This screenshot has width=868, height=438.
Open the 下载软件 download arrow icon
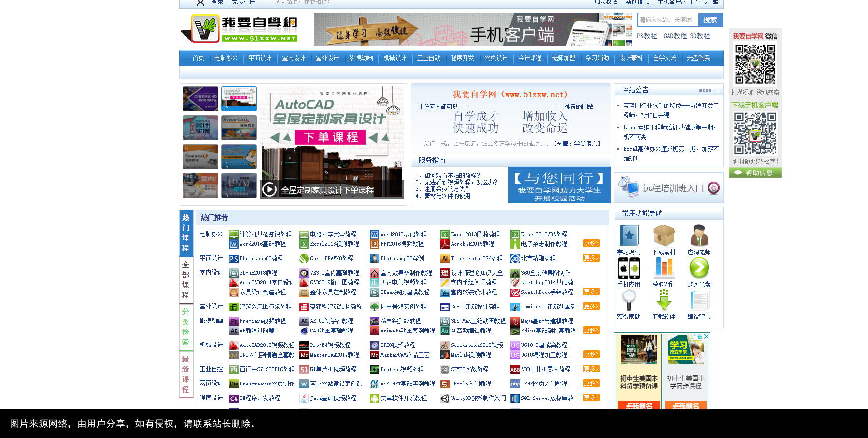(x=664, y=300)
